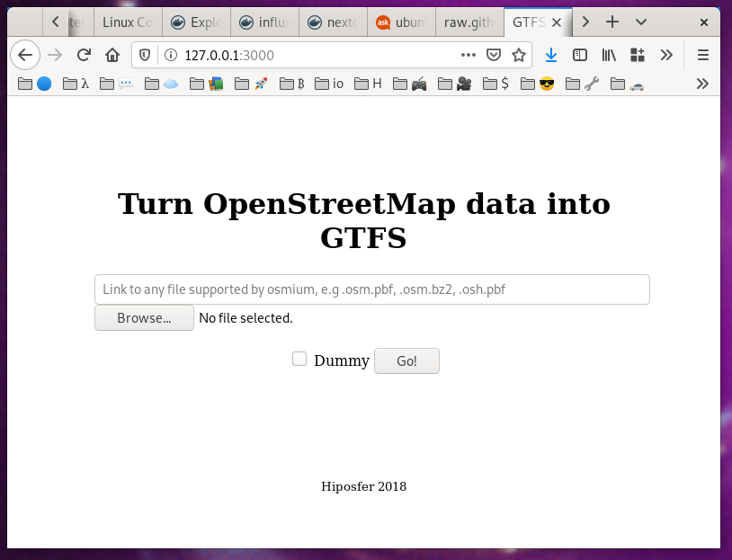Image resolution: width=732 pixels, height=560 pixels.
Task: Toggle the sidebar view icon
Action: click(580, 55)
